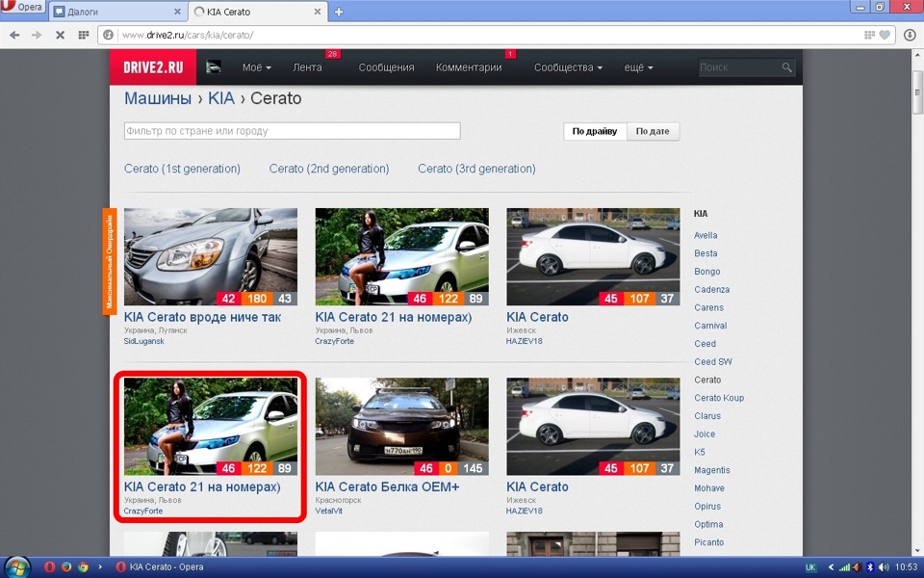Open the volume icon in system tray
This screenshot has height=578, width=924.
click(x=883, y=567)
